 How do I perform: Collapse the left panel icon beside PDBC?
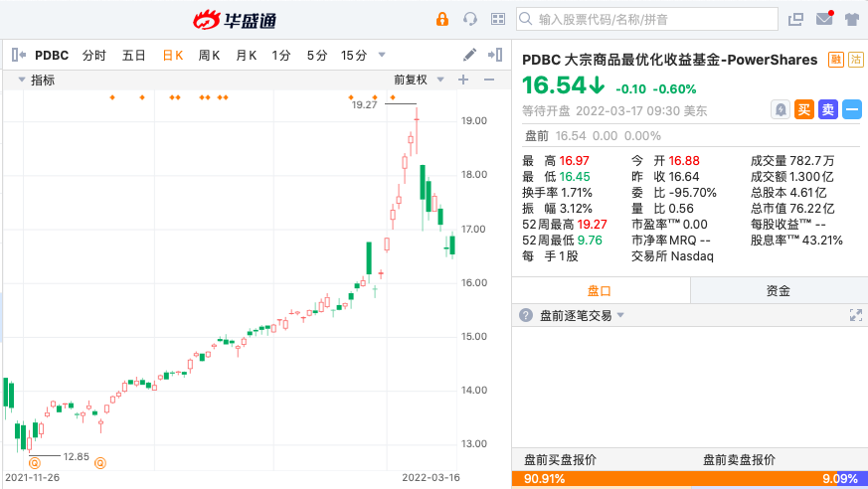[18, 55]
